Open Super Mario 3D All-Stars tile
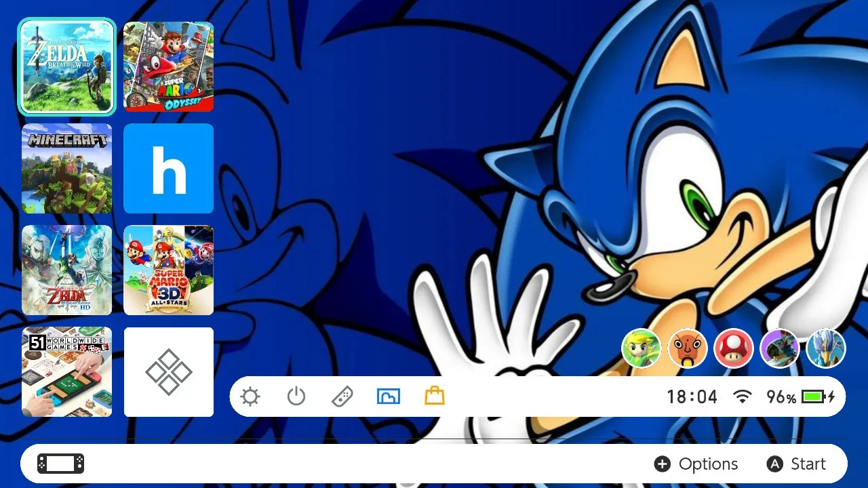The image size is (868, 488). tap(168, 270)
